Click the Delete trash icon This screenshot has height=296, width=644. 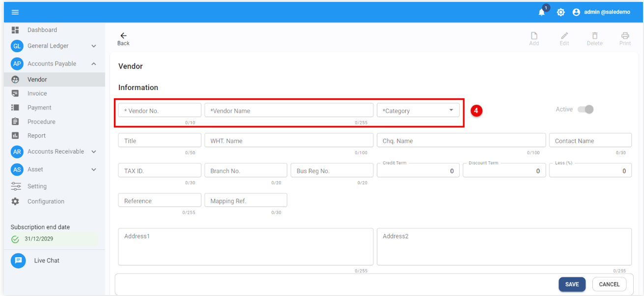coord(594,36)
